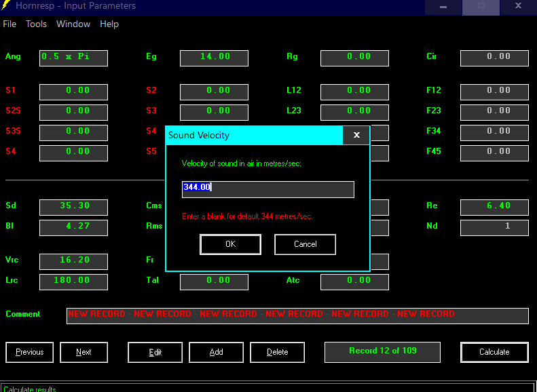Viewport: 537px width, 392px height.
Task: Open the Window menu
Action: (73, 24)
